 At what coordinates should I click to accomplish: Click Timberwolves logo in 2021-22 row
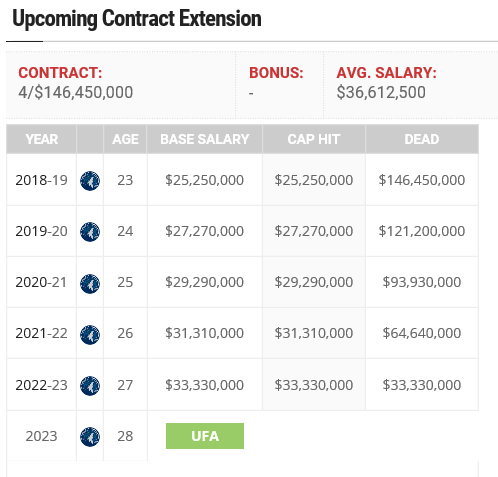[x=90, y=335]
